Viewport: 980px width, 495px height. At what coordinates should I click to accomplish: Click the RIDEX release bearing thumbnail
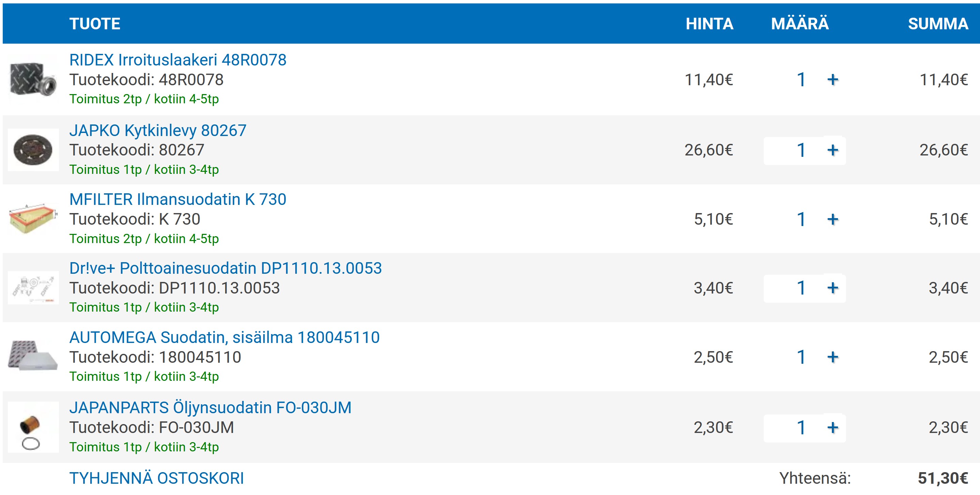coord(33,80)
